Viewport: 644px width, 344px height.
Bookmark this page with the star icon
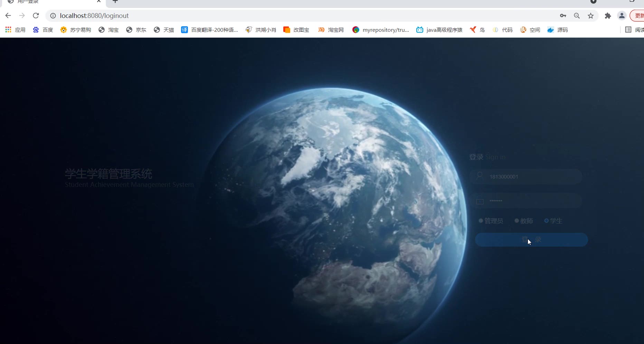click(x=591, y=16)
